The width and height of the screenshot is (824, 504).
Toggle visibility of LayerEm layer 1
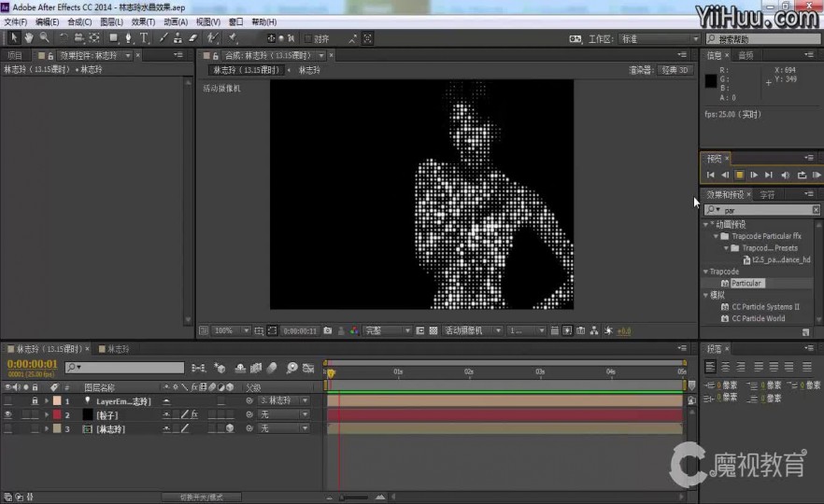tap(7, 400)
